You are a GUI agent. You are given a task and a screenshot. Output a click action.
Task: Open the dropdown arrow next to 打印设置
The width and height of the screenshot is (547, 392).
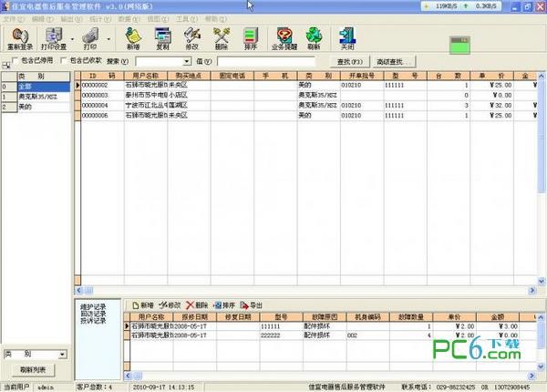pos(73,39)
